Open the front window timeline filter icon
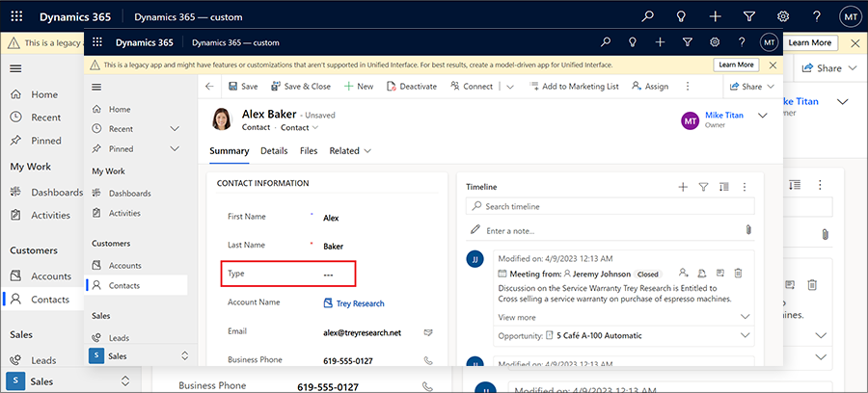Viewport: 868px width, 393px height. coord(703,188)
